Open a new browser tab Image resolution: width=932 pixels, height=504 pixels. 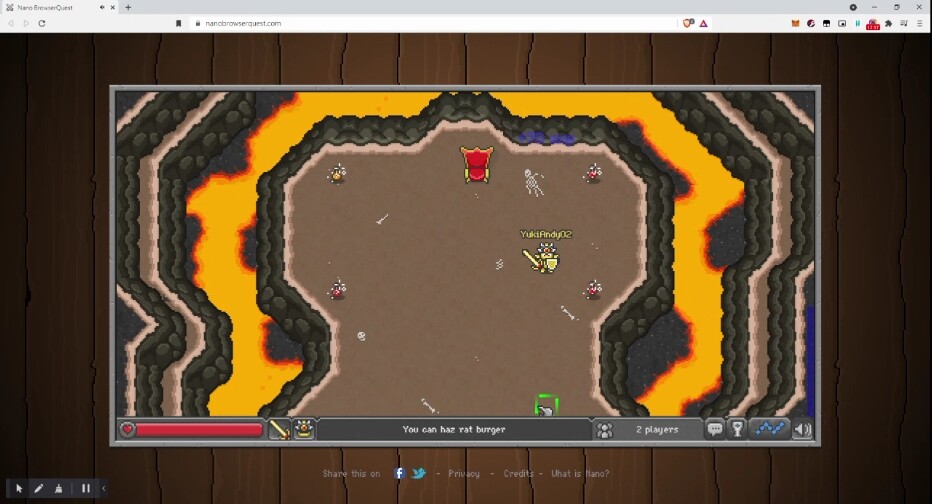(128, 7)
